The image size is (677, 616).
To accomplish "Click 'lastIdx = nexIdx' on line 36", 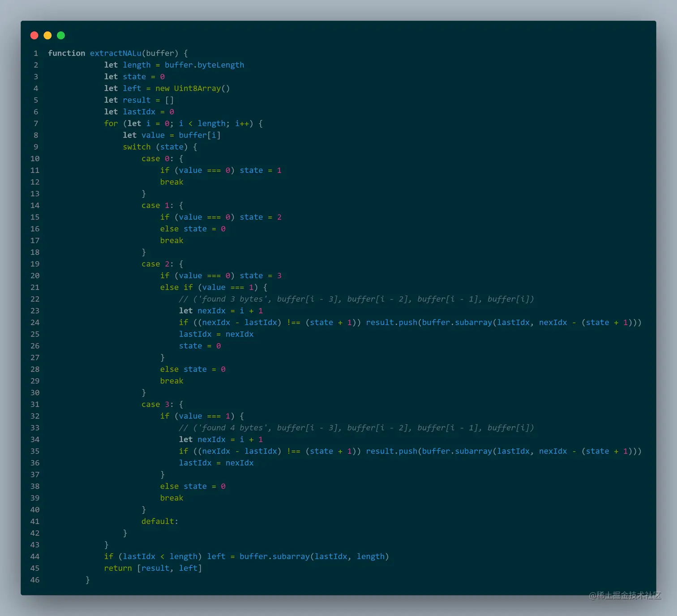I will (x=216, y=463).
